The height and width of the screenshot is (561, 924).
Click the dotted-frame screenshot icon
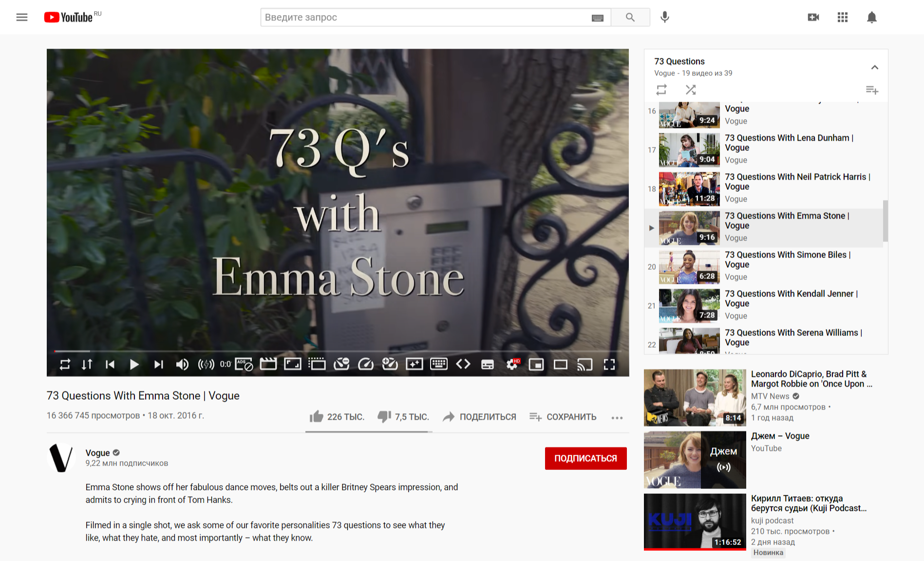click(317, 364)
